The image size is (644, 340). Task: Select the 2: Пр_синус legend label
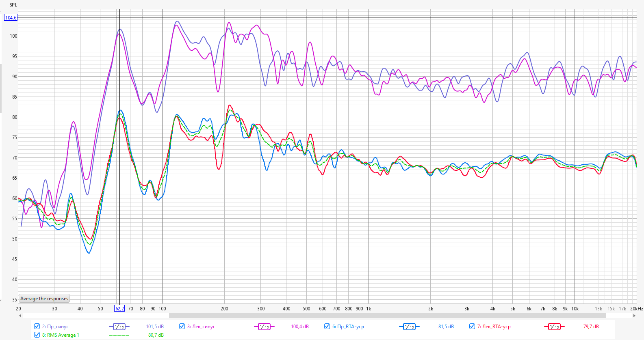pos(55,327)
